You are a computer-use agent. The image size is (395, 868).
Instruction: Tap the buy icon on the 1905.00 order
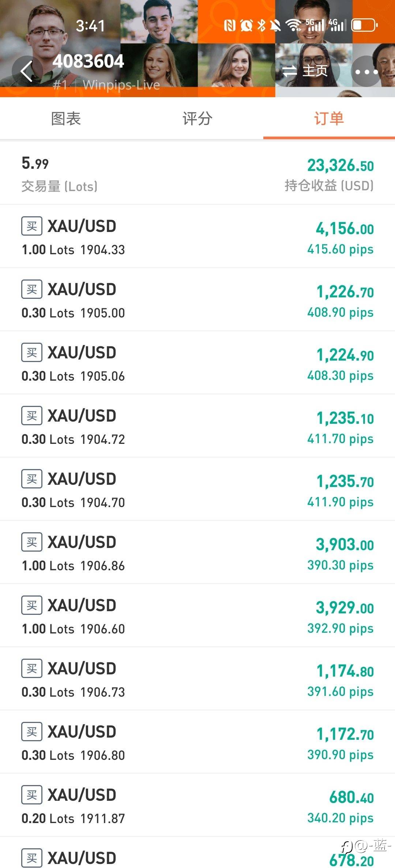[x=32, y=289]
